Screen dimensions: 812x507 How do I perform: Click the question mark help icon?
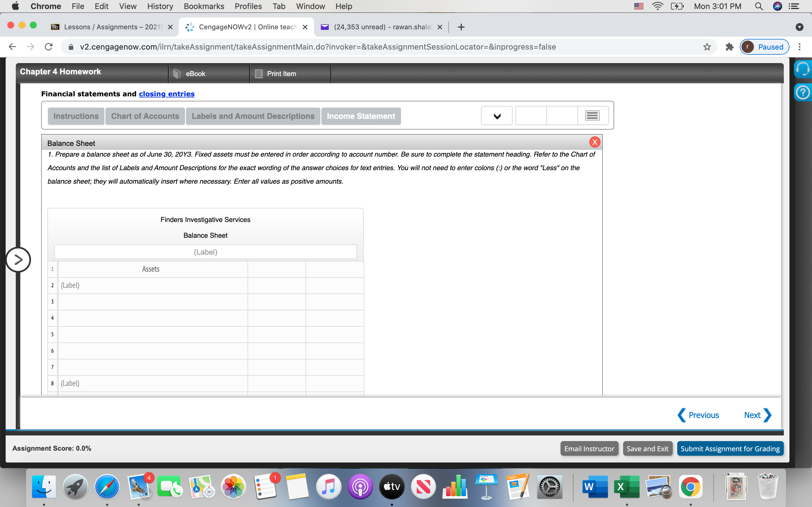point(804,93)
